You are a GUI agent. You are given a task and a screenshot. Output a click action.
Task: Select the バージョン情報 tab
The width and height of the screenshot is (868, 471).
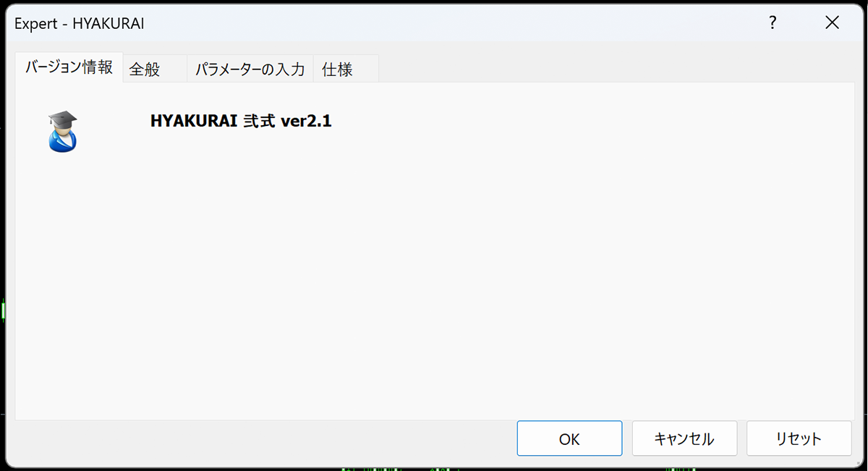coord(69,68)
